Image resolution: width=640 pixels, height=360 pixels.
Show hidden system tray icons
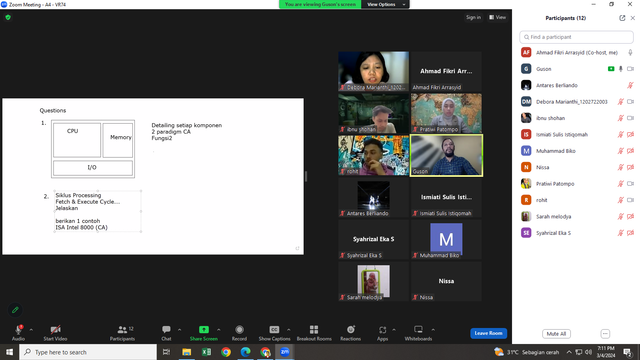[x=569, y=352]
